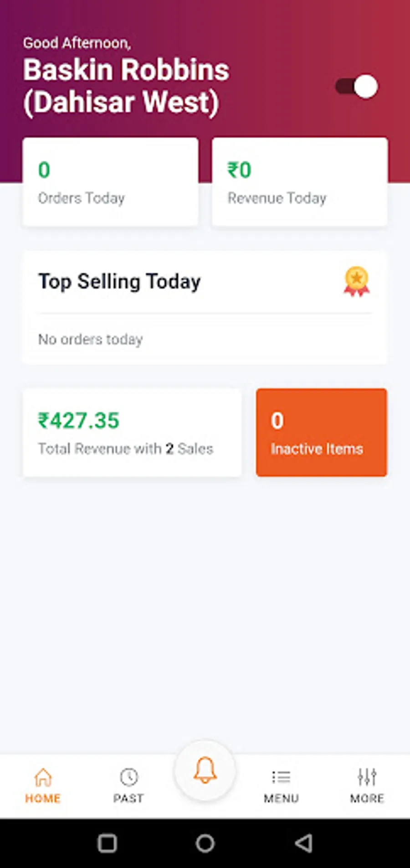The width and height of the screenshot is (410, 868).
Task: Select the MENU tab label
Action: 281,798
